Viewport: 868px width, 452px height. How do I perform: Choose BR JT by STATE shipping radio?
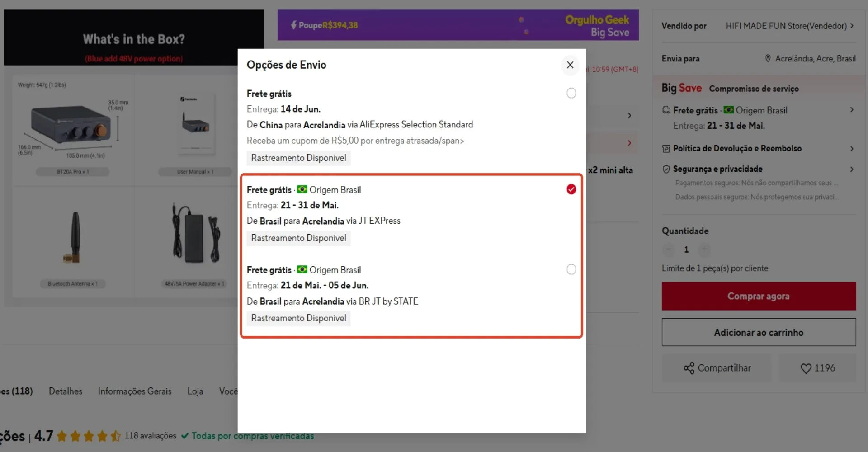pos(571,269)
